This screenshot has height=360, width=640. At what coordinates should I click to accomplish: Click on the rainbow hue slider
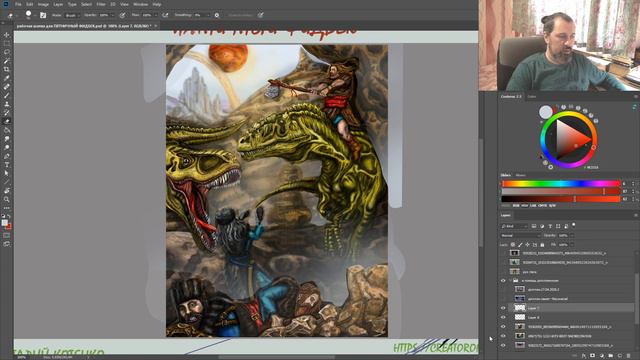[561, 184]
